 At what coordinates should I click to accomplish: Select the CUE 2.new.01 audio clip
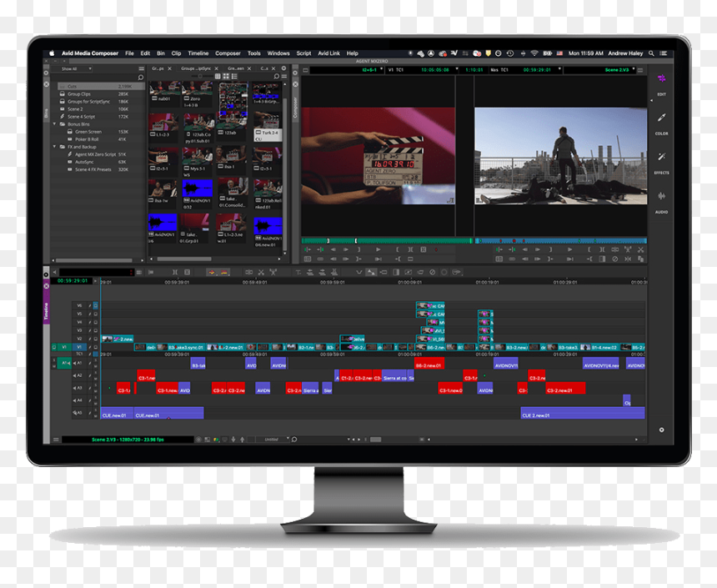(x=583, y=413)
